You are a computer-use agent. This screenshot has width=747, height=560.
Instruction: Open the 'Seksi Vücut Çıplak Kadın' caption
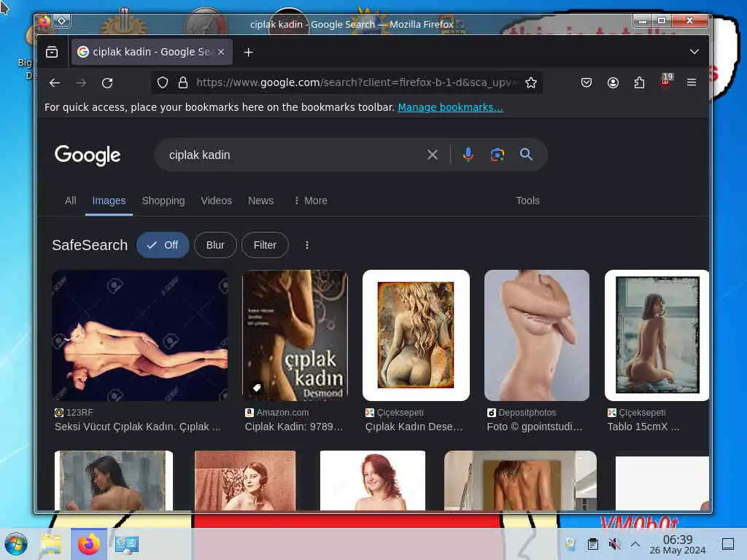click(138, 427)
